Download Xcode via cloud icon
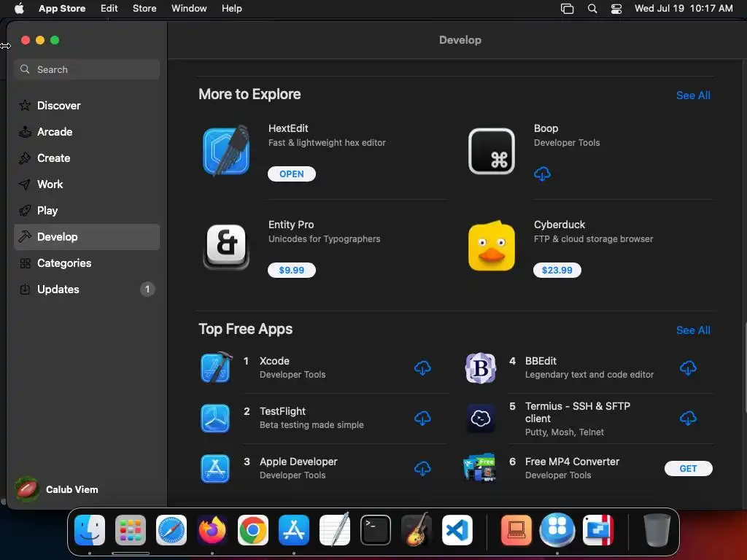The image size is (747, 560). [x=422, y=367]
